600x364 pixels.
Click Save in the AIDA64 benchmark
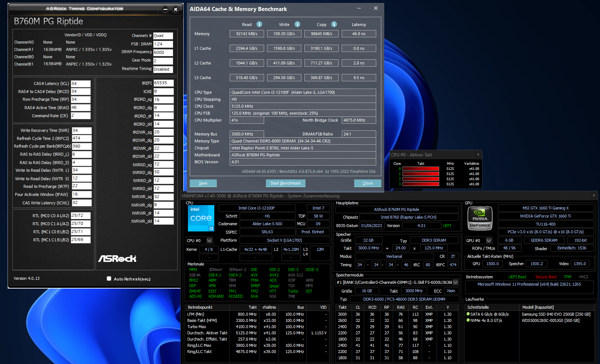(x=203, y=183)
